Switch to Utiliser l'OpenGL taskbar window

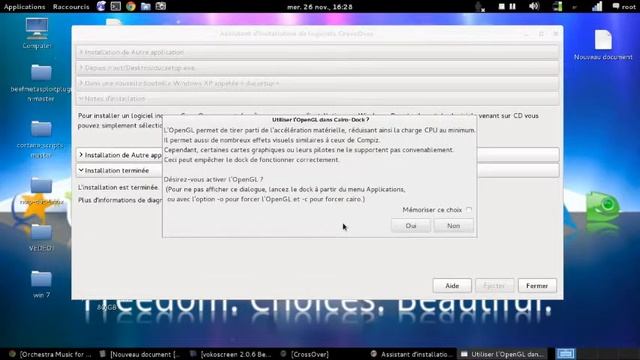[503, 354]
